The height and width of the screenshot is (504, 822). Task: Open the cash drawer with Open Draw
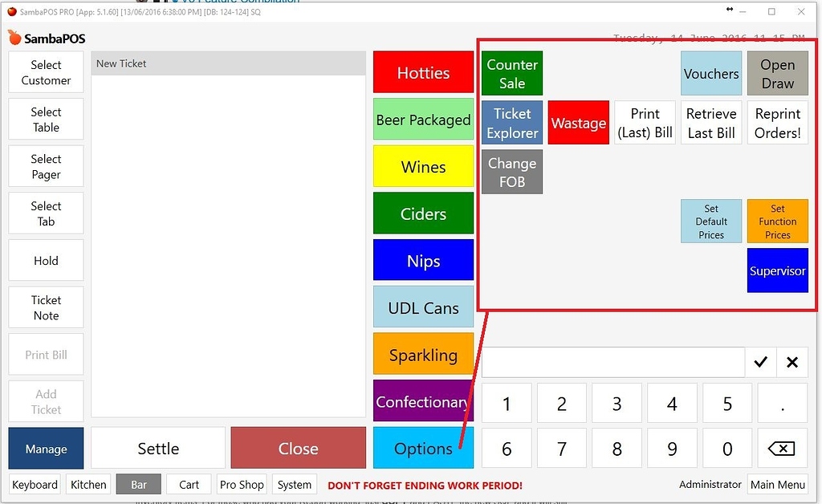tap(777, 72)
